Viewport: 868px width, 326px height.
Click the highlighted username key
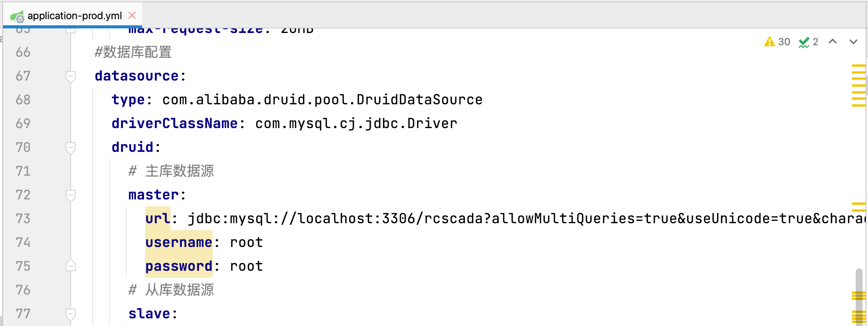pyautogui.click(x=179, y=242)
